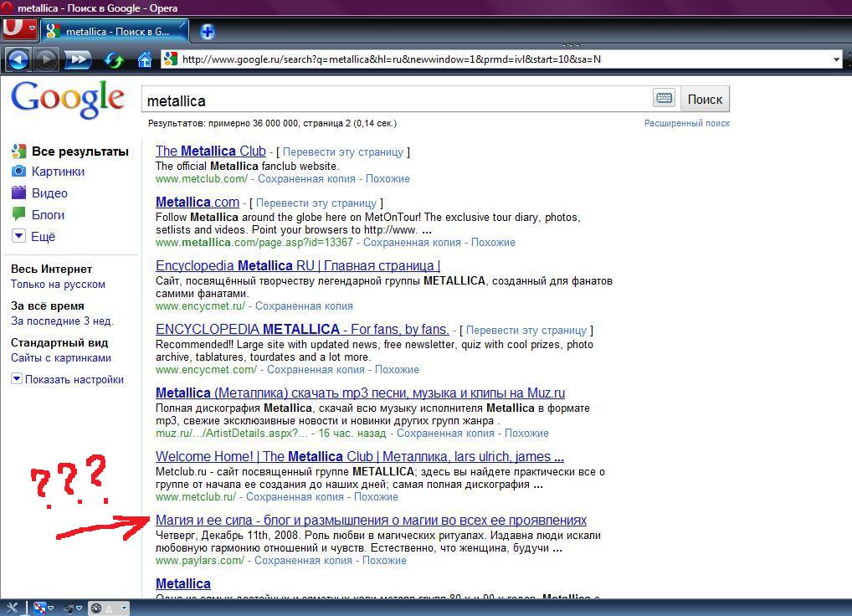Open the address bar history dropdown arrow
Image resolution: width=852 pixels, height=616 pixels.
[x=836, y=59]
